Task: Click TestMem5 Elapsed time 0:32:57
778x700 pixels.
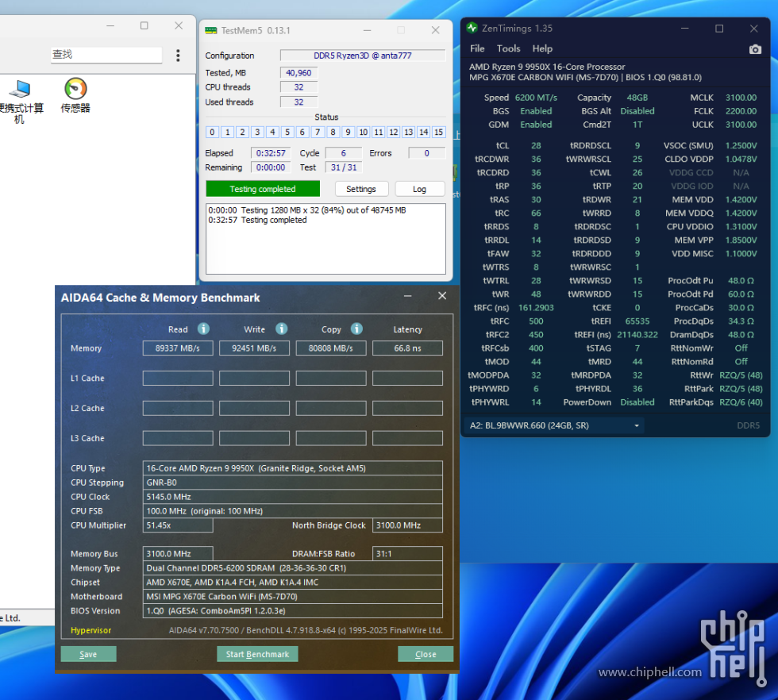Action: (271, 153)
